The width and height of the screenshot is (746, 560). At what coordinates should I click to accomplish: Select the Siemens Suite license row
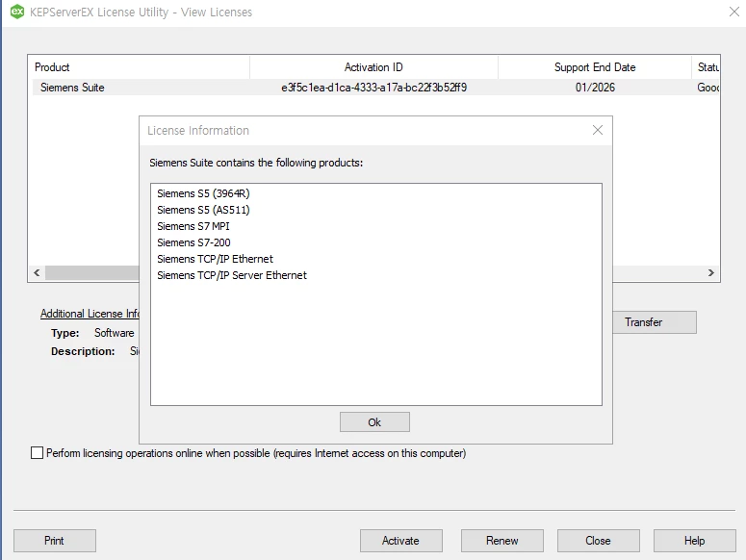tap(375, 88)
